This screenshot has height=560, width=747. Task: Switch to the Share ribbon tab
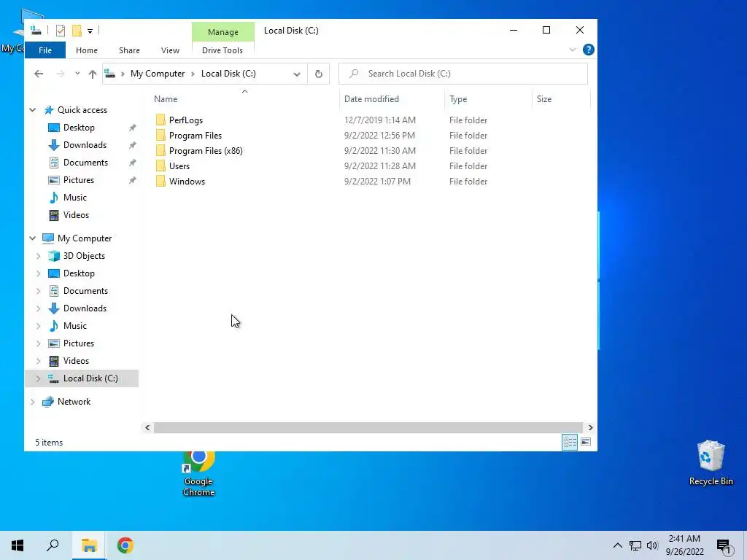point(130,50)
